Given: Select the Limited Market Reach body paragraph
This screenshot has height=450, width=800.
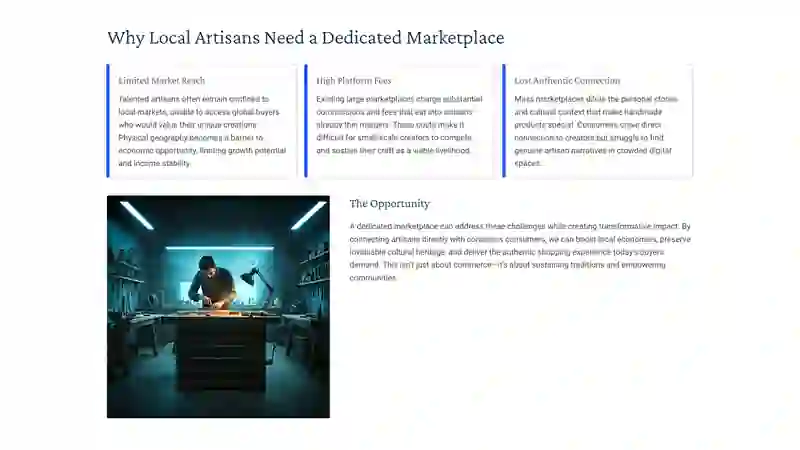Looking at the screenshot, I should (x=203, y=131).
